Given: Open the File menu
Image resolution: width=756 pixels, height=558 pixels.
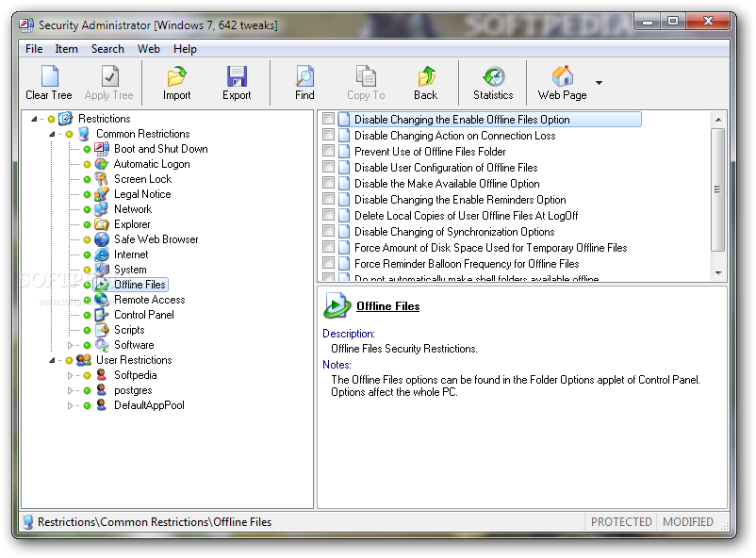Looking at the screenshot, I should point(34,49).
